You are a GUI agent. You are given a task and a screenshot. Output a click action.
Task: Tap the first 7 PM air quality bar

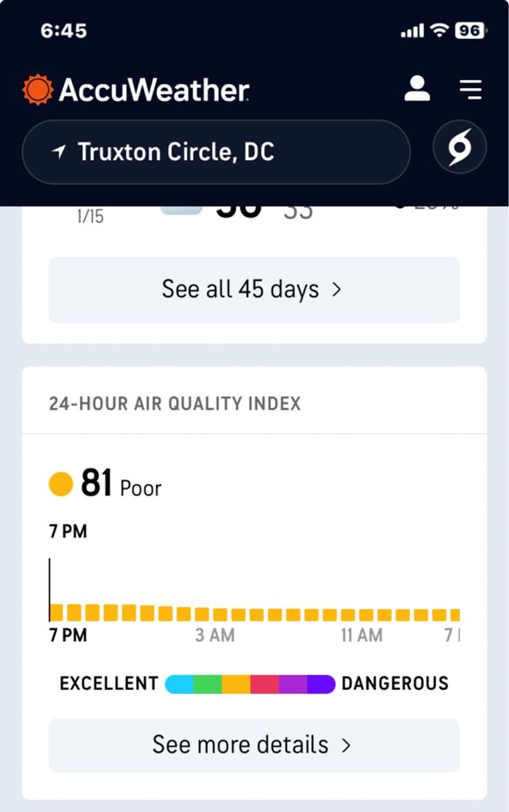click(56, 612)
